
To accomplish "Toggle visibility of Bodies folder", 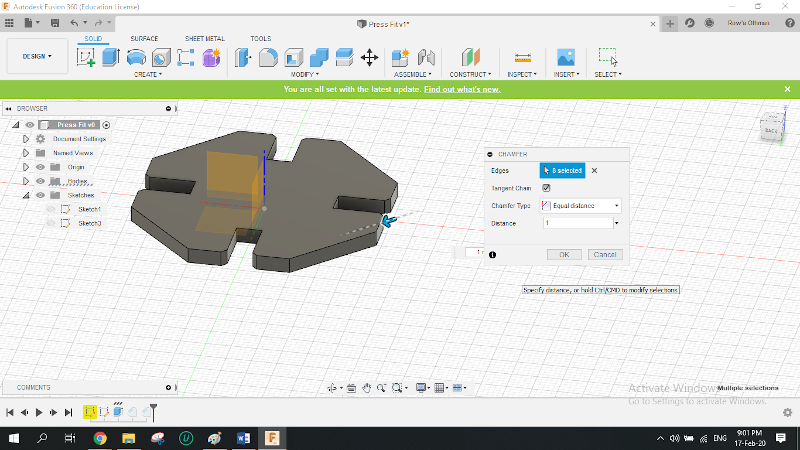I will pyautogui.click(x=40, y=181).
